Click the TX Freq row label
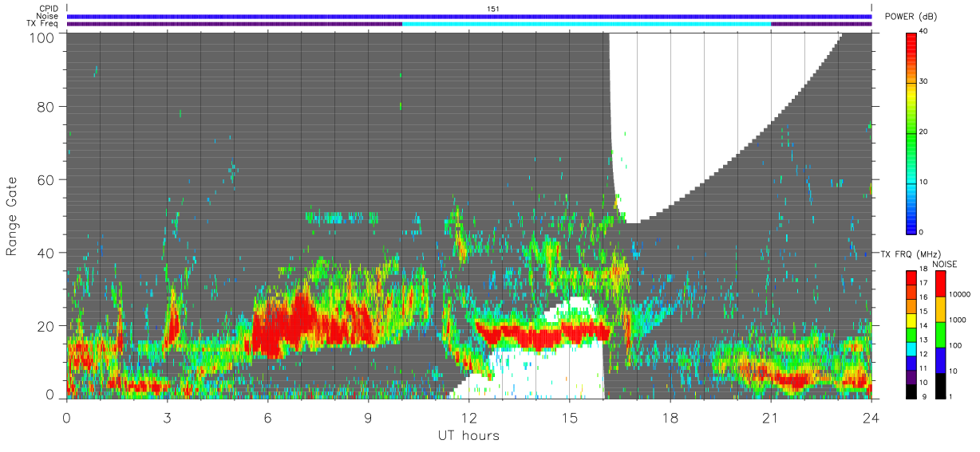980x452 pixels. pos(43,24)
